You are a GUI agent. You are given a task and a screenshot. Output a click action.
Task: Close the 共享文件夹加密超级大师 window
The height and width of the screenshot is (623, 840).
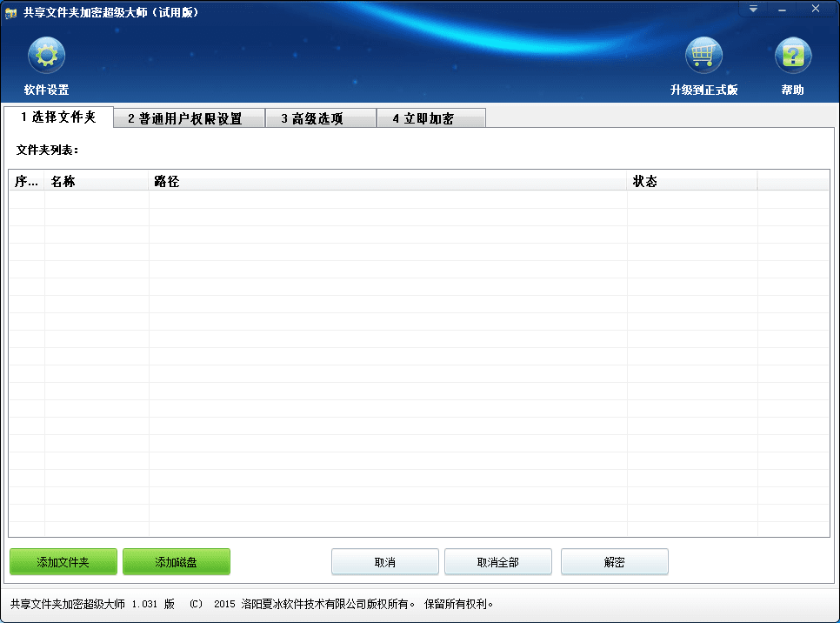point(816,9)
